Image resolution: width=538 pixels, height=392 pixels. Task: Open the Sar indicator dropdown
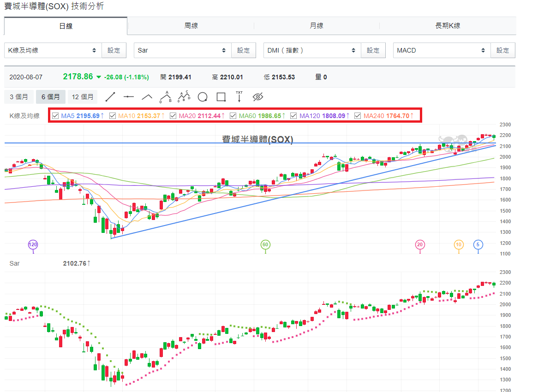point(183,50)
